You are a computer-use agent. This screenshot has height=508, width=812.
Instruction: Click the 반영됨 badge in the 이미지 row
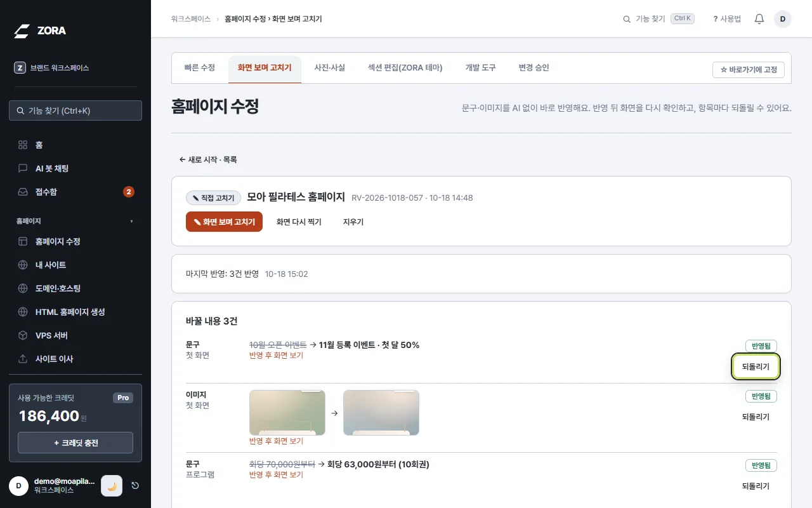click(761, 396)
